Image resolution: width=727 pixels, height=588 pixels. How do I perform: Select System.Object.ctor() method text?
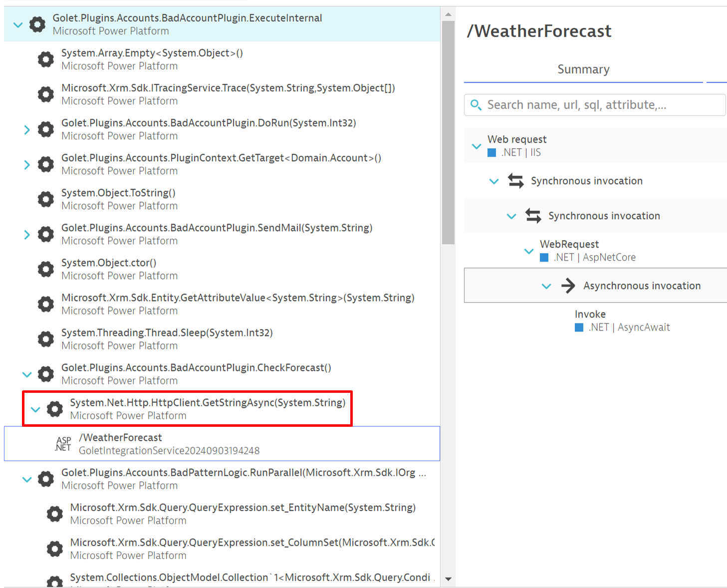109,263
